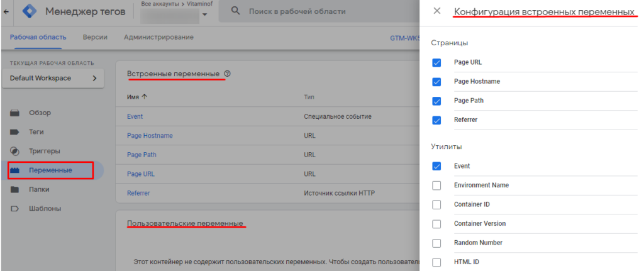644x271 pixels.
Task: Click the back arrow icon in header
Action: (6, 12)
